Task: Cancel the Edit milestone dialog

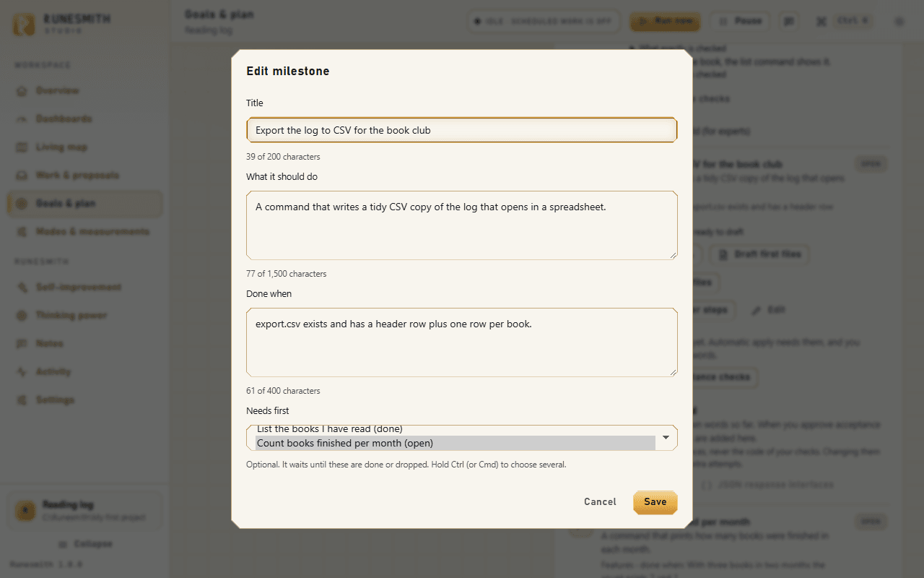Action: [x=600, y=502]
